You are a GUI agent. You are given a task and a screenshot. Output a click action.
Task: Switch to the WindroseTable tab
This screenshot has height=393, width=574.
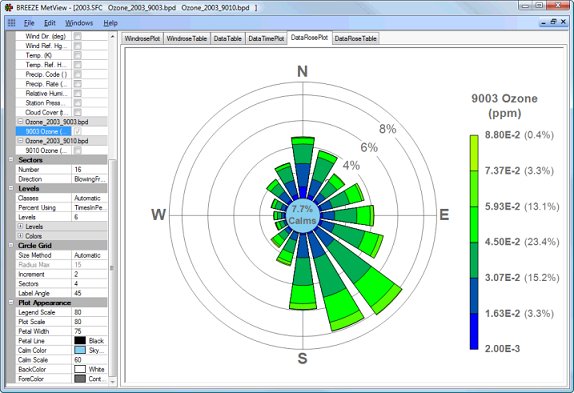point(187,38)
